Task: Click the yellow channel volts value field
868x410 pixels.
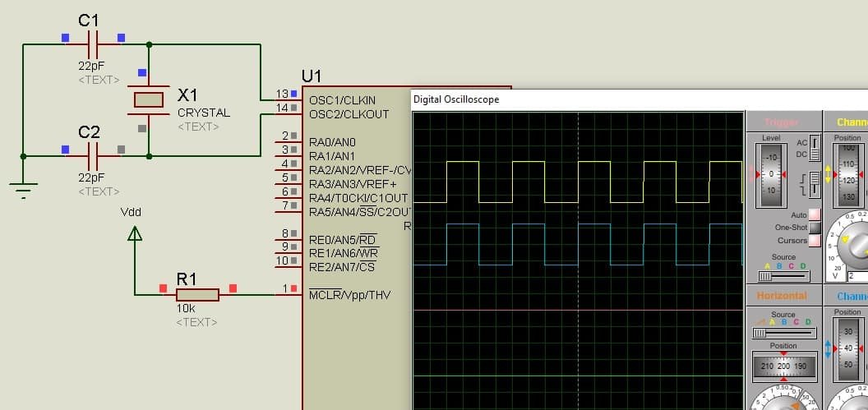Action: point(857,275)
